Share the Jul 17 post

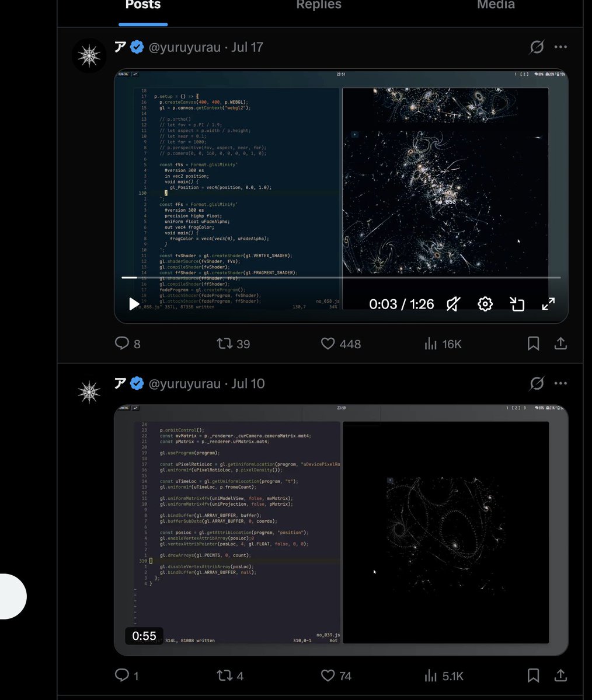click(560, 344)
